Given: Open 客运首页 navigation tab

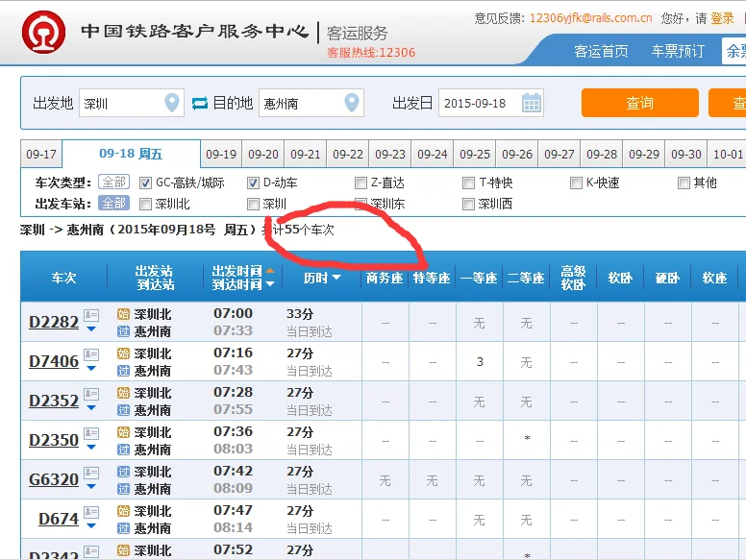Looking at the screenshot, I should [x=601, y=51].
